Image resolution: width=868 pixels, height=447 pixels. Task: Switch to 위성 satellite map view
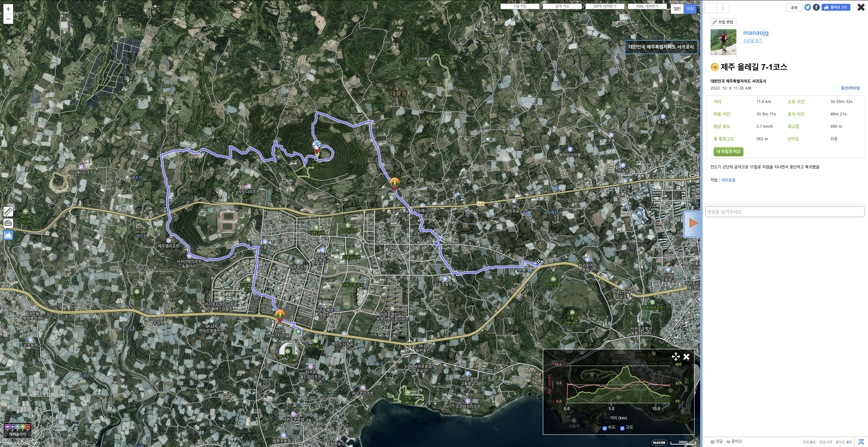(690, 9)
